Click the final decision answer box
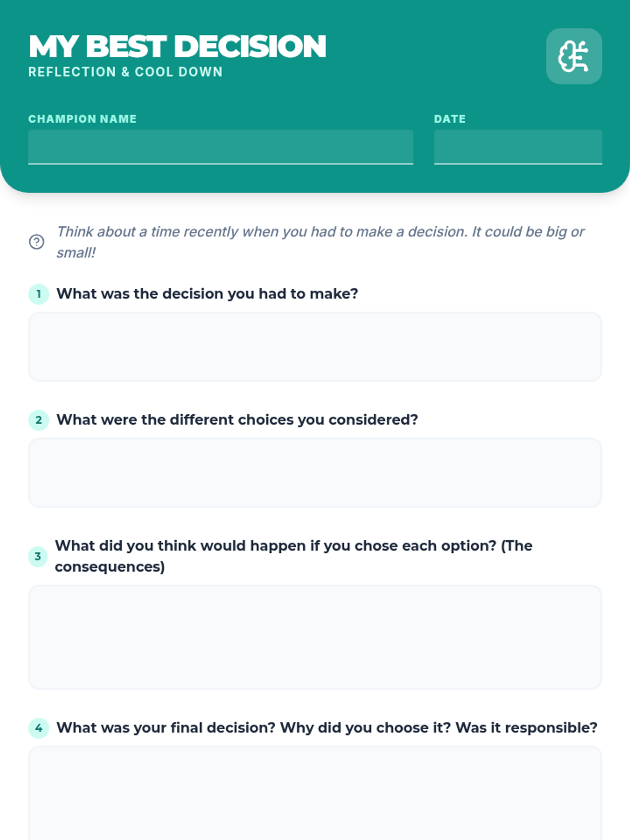Image resolution: width=630 pixels, height=840 pixels. point(315,793)
